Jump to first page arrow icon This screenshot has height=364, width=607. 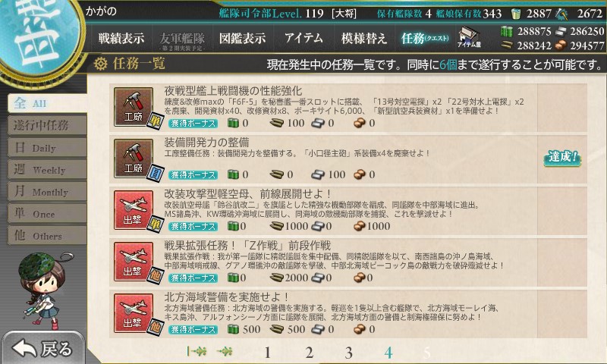point(197,351)
